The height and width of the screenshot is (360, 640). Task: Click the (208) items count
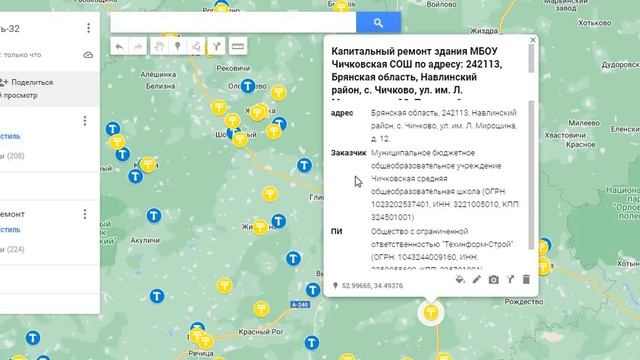[x=16, y=156]
